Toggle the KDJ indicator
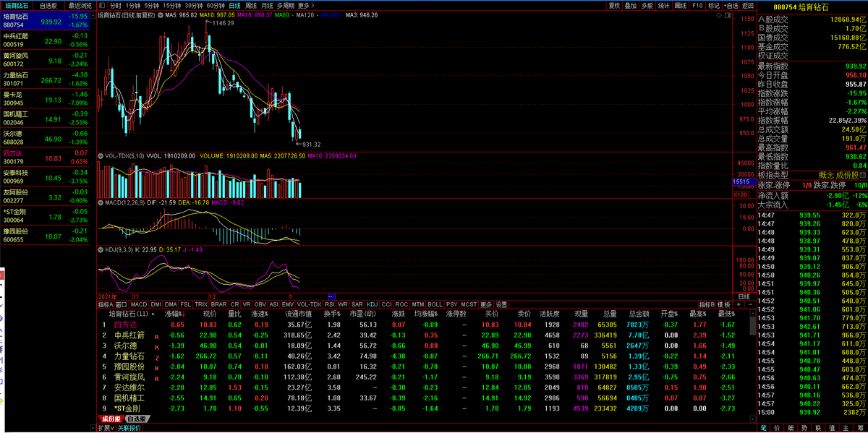 point(373,304)
